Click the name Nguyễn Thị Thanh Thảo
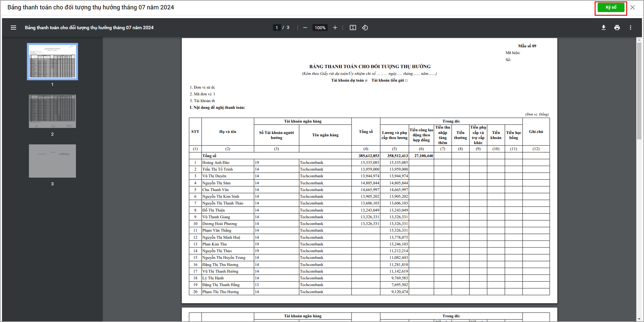 click(x=223, y=203)
